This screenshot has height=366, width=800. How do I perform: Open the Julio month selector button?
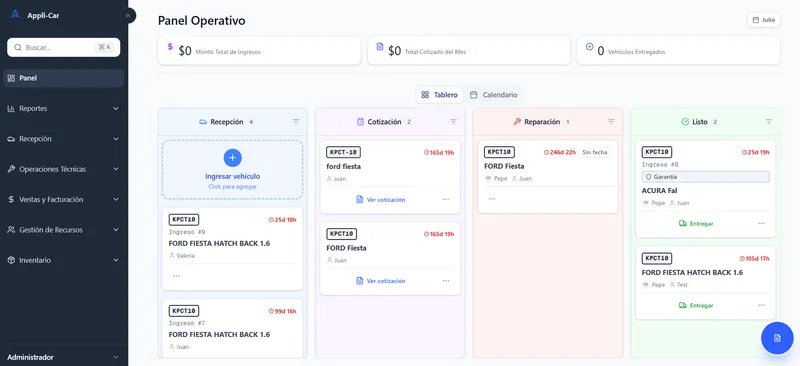[x=763, y=20]
